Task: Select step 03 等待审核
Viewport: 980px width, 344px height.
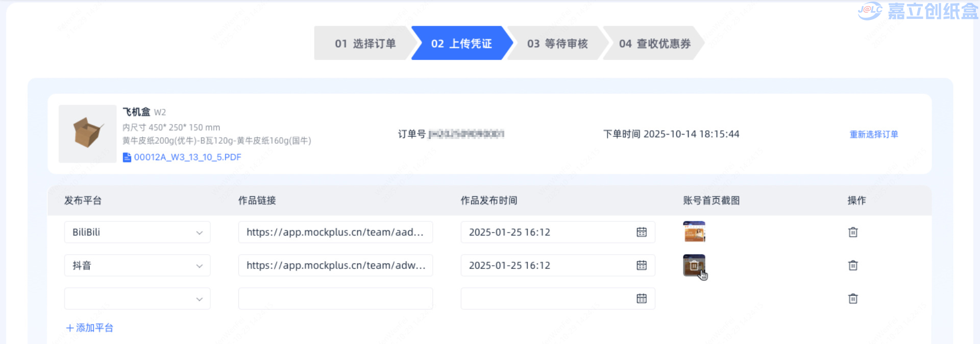Action: [557, 43]
